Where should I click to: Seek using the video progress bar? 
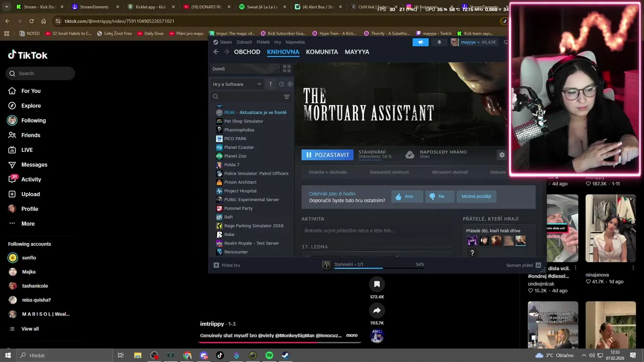(280, 342)
